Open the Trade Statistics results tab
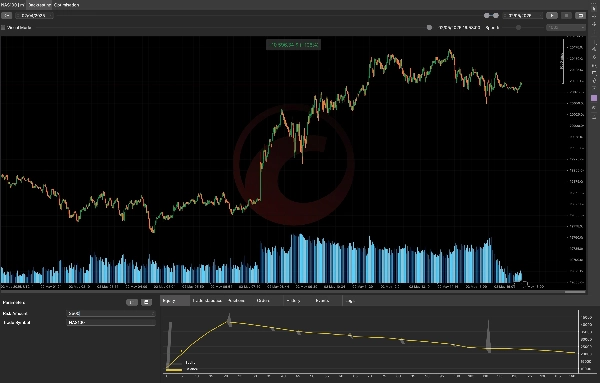The image size is (600, 383). pyautogui.click(x=207, y=301)
